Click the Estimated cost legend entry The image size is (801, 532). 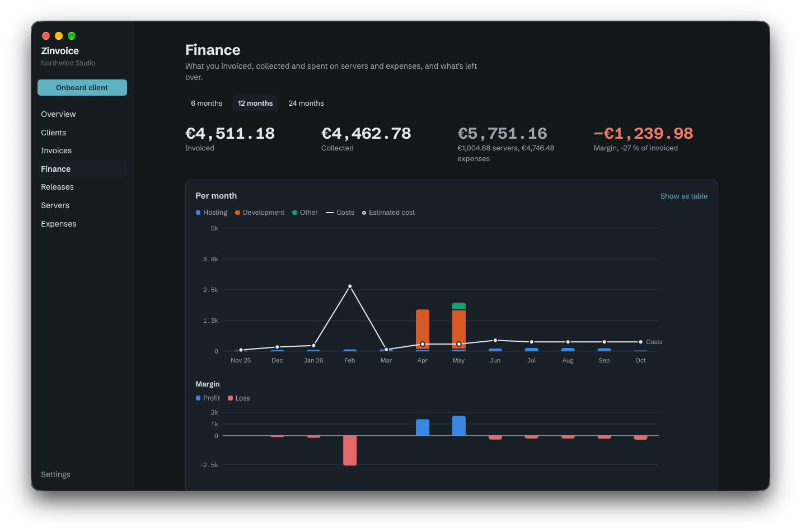click(x=388, y=213)
